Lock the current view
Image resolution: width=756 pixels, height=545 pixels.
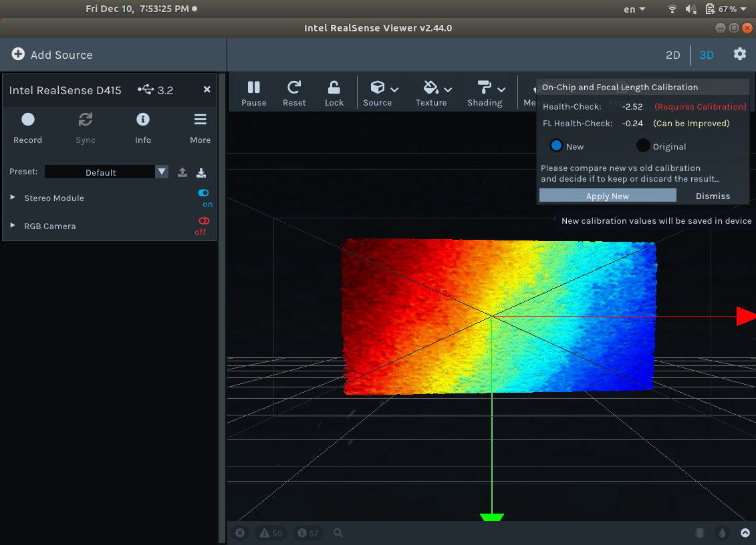tap(334, 94)
